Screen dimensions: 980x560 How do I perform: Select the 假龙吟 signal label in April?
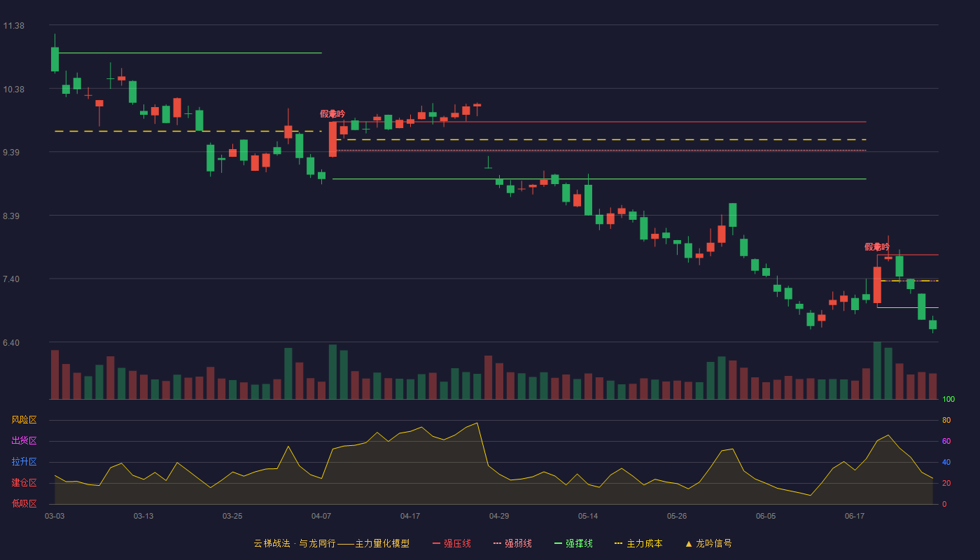(x=332, y=113)
